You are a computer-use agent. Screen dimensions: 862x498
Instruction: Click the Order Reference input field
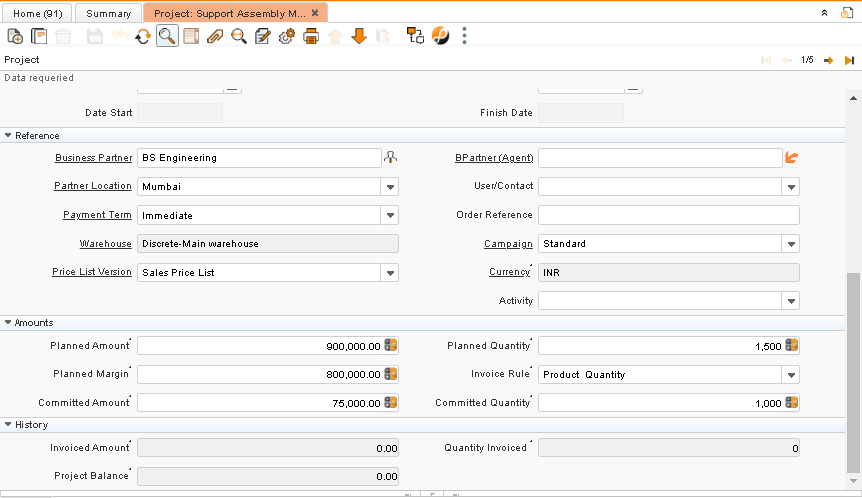pyautogui.click(x=668, y=215)
